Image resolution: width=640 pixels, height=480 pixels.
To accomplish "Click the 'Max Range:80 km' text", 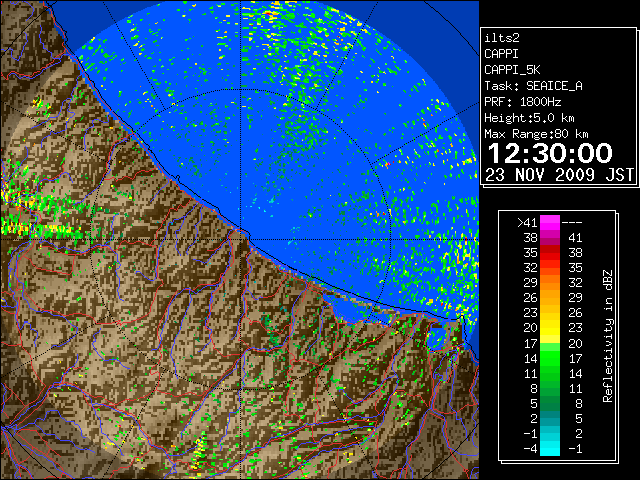I will coord(536,134).
